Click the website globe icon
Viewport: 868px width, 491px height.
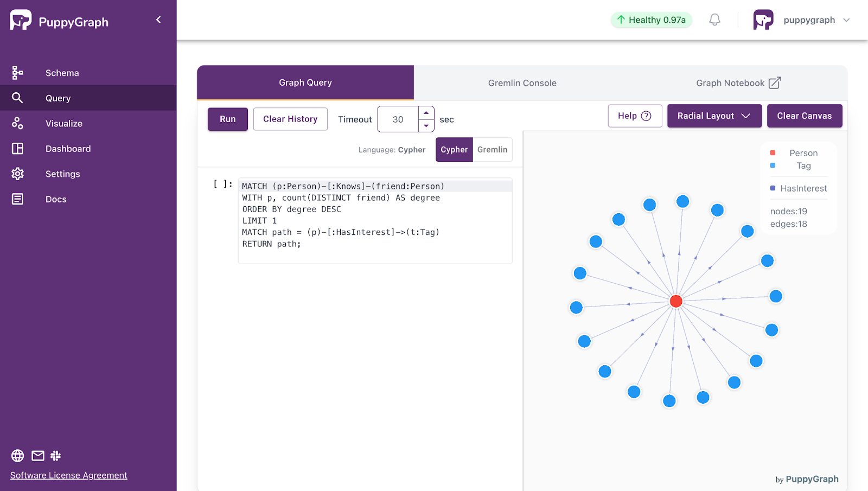click(x=17, y=456)
